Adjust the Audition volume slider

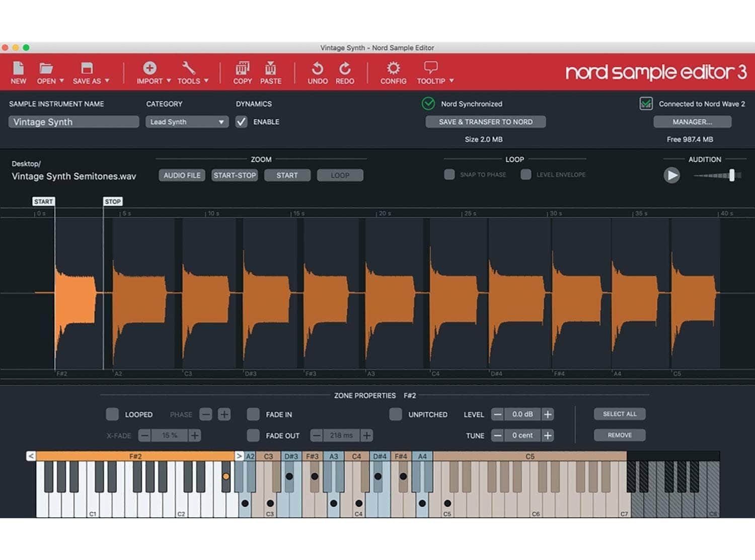coord(731,175)
